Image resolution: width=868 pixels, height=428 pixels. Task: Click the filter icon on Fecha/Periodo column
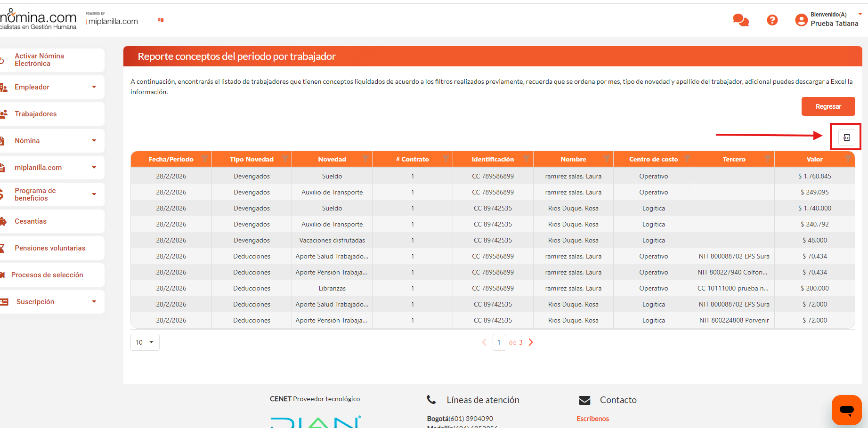click(204, 159)
